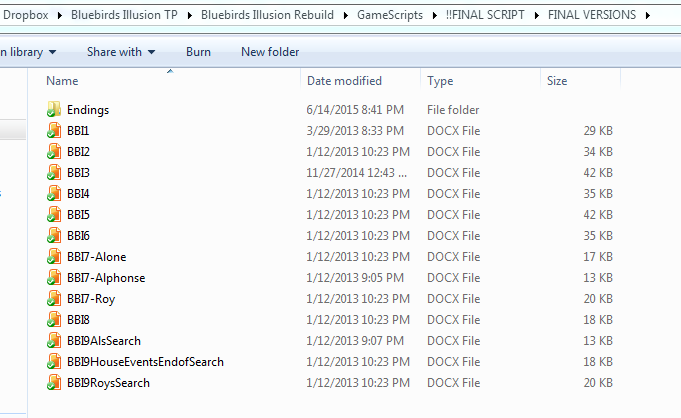Go to Dropbox in address bar
The height and width of the screenshot is (418, 681).
click(26, 15)
